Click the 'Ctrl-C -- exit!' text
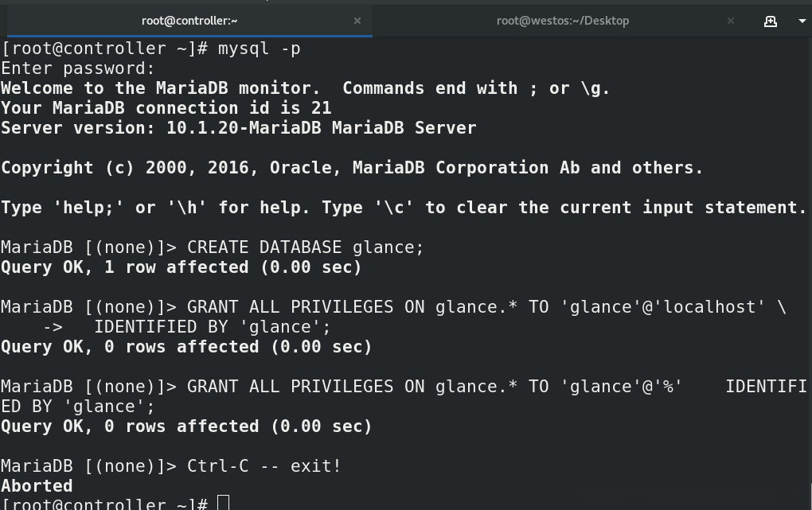812x510 pixels. [264, 466]
